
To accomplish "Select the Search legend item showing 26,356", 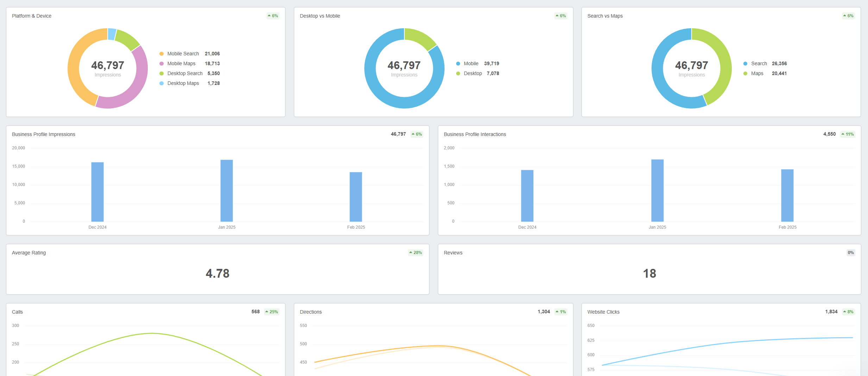I will click(759, 64).
